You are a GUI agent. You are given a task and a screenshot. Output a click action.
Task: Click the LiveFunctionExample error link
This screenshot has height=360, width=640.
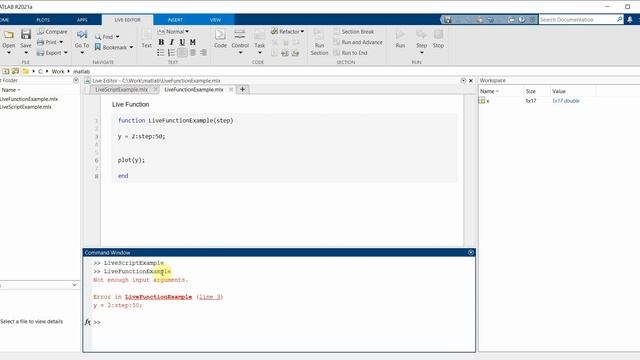pos(158,297)
